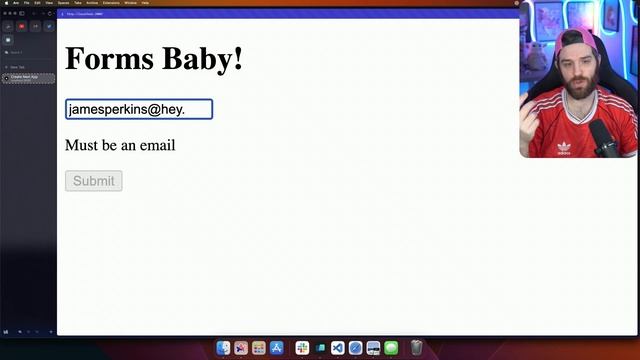Image resolution: width=640 pixels, height=360 pixels.
Task: Open the Preview-style dock icon left of Messages
Action: tap(373, 348)
